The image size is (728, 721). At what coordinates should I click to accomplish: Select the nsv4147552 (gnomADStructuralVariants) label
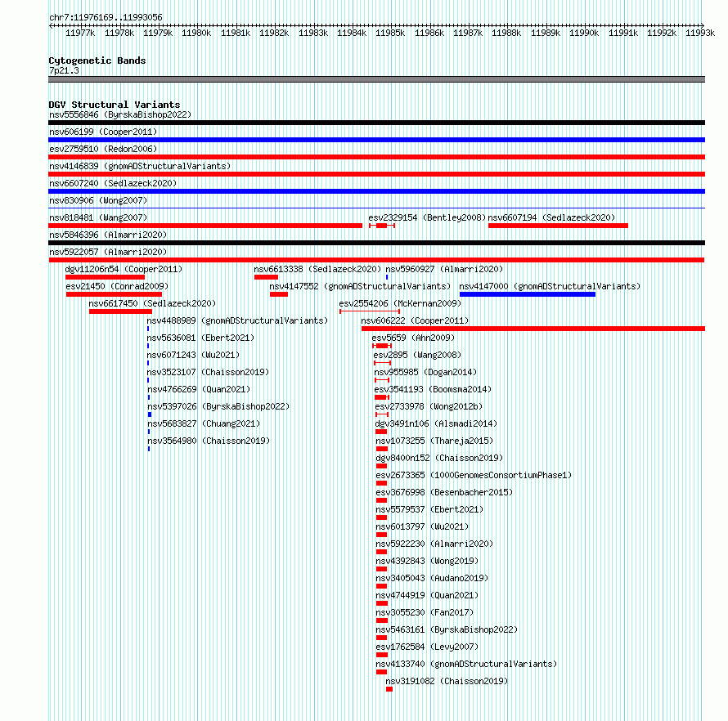pos(360,286)
